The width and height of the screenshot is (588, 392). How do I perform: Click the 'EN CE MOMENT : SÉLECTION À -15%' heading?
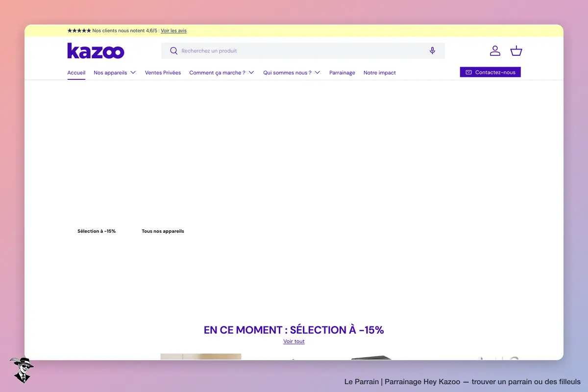[294, 330]
